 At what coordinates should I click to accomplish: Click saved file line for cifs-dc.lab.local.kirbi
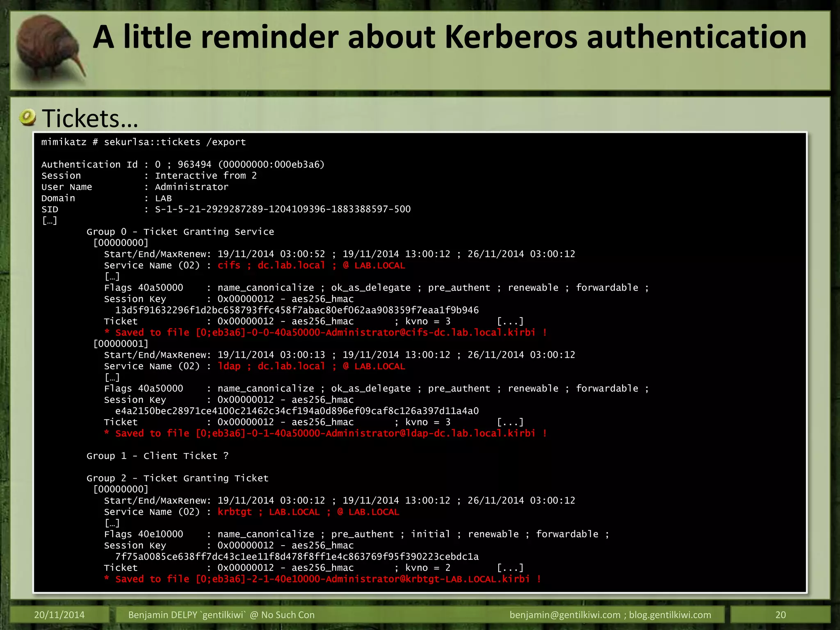click(x=326, y=333)
